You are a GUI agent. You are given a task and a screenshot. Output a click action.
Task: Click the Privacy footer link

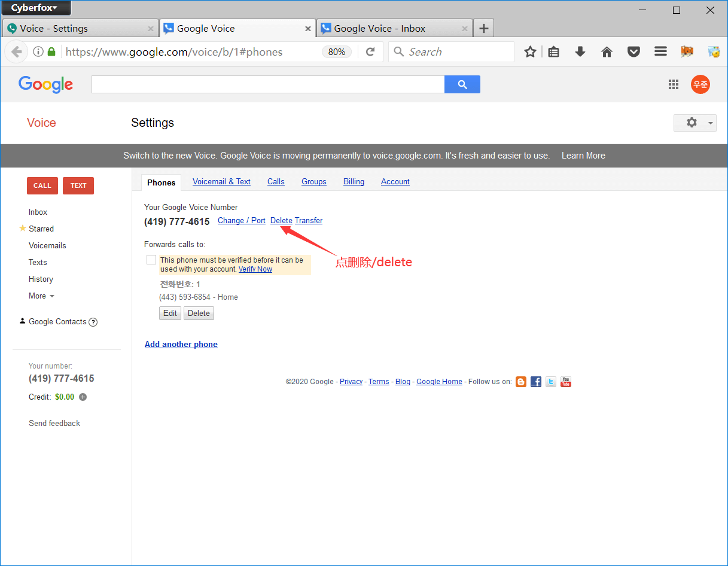tap(351, 382)
